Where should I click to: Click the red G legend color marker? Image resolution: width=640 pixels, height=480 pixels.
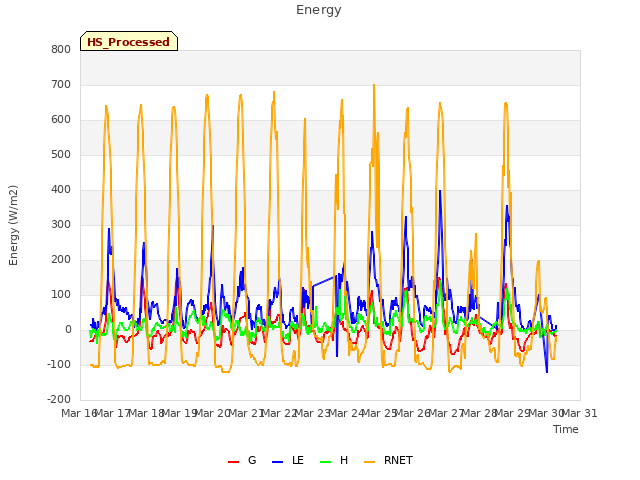[x=233, y=462]
